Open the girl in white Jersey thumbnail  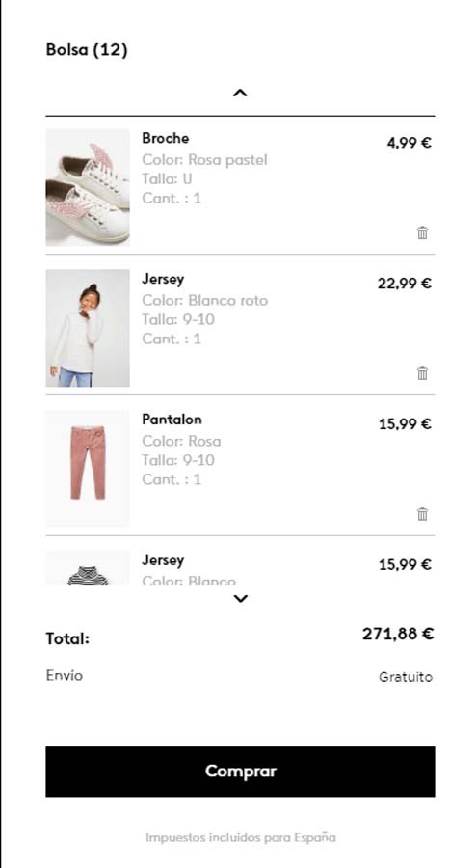pyautogui.click(x=88, y=328)
